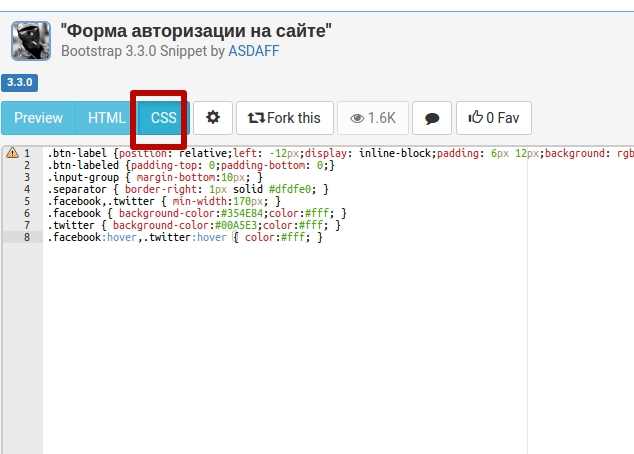634x454 pixels.
Task: Switch to the Preview tab
Action: (38, 118)
